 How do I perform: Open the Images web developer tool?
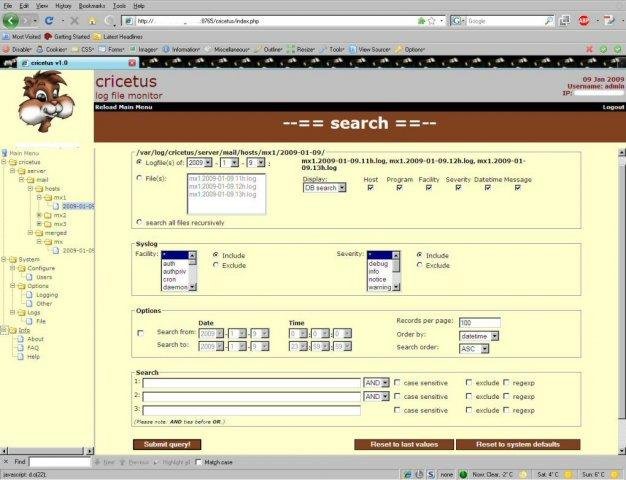click(144, 50)
